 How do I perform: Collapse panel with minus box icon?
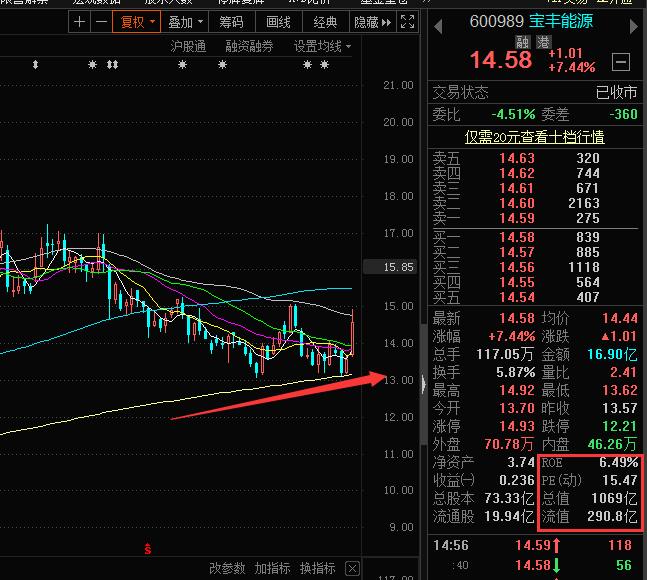621,62
